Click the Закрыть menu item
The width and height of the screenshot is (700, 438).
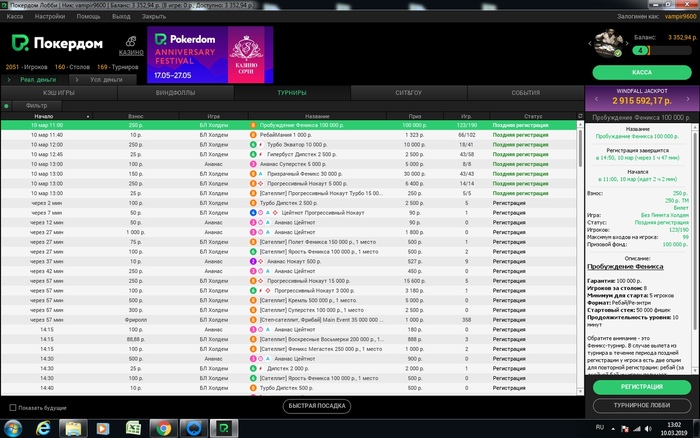(x=154, y=17)
